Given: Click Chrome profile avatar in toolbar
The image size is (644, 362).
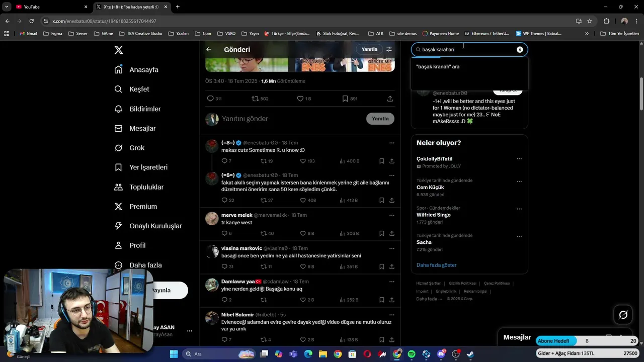Looking at the screenshot, I should point(624,21).
